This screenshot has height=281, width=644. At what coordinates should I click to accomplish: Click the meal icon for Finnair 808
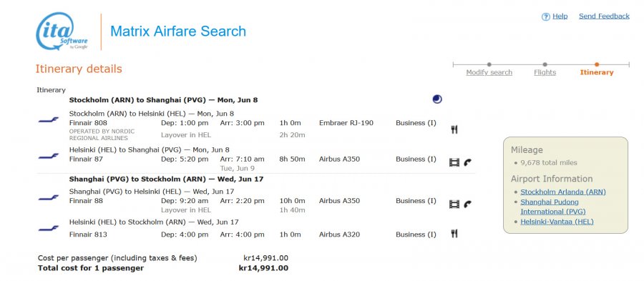454,129
